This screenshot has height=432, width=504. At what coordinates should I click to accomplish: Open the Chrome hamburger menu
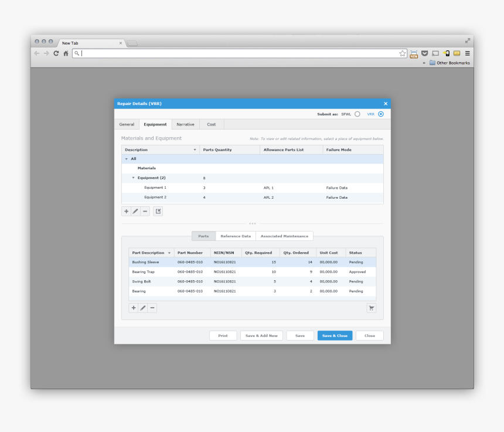pyautogui.click(x=467, y=53)
